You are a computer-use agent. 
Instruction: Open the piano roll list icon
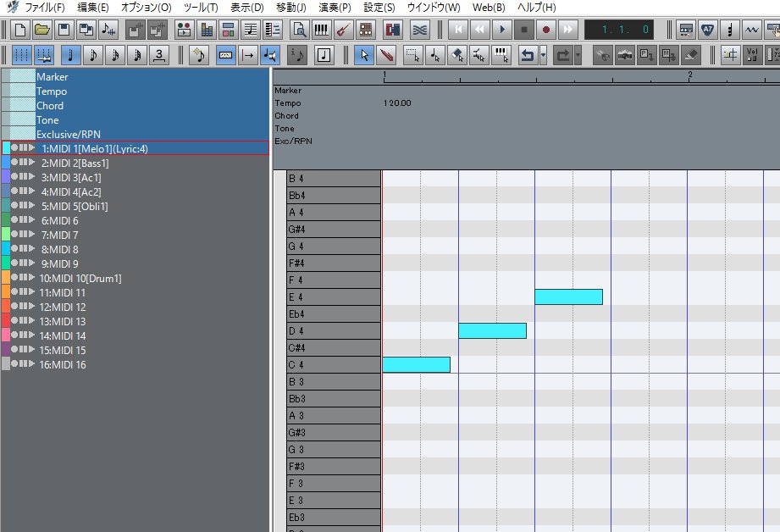(x=273, y=30)
